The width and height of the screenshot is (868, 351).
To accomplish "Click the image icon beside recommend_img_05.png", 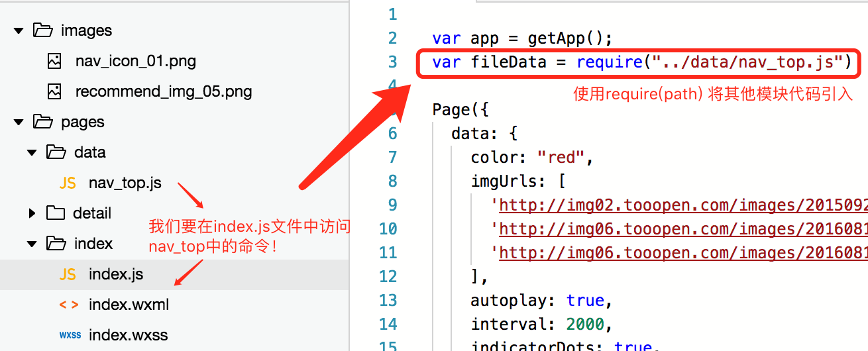I will [x=54, y=91].
